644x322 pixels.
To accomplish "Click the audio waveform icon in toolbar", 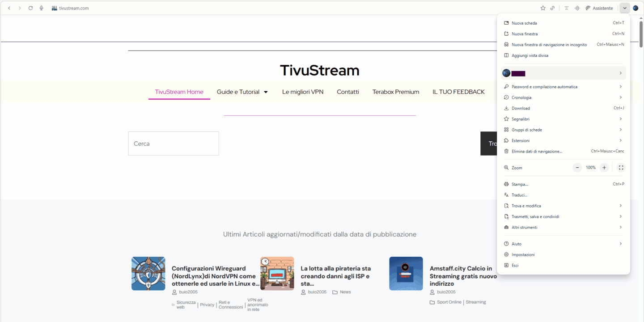I will pyautogui.click(x=577, y=8).
